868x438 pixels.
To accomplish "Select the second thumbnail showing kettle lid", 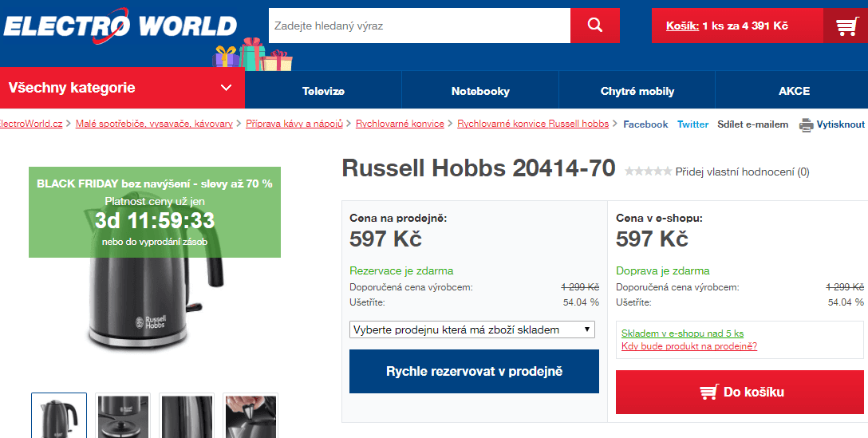I will (x=123, y=416).
